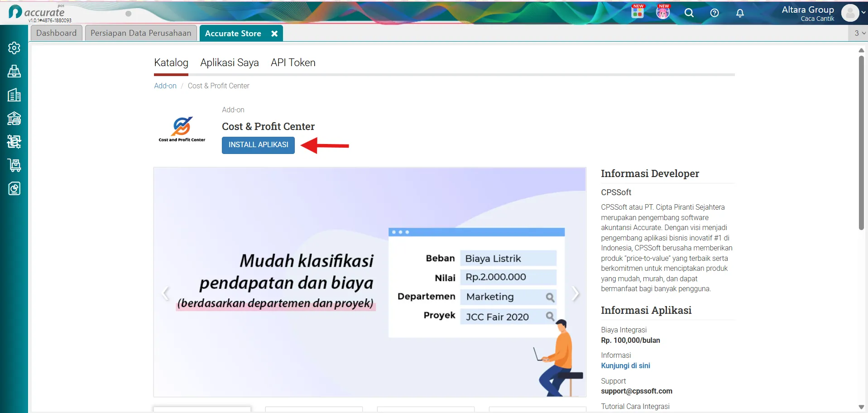
Task: Click the Tutorial Cara Integrasi label
Action: click(x=635, y=406)
